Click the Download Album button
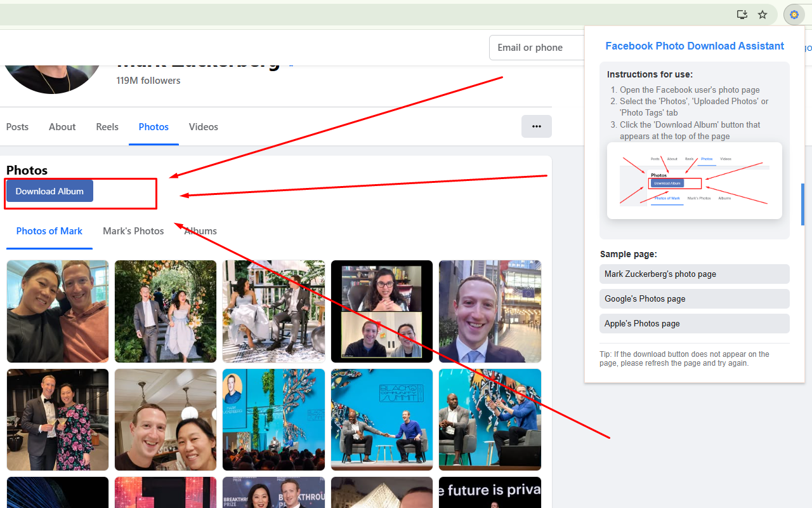This screenshot has width=812, height=508. coord(49,190)
